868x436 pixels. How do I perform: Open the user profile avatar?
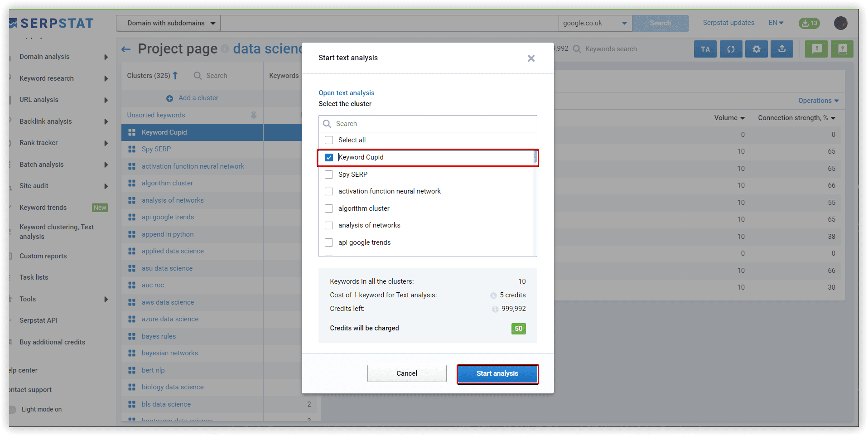click(x=840, y=23)
